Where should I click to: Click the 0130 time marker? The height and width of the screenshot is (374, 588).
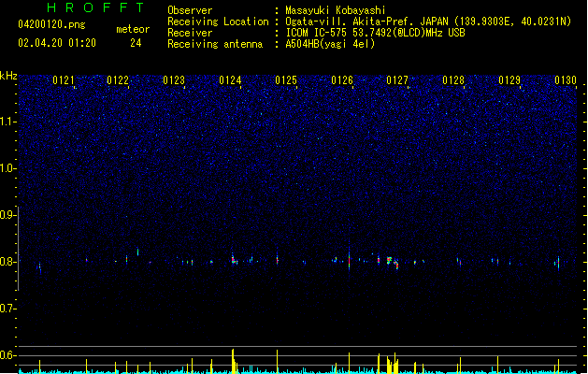566,80
